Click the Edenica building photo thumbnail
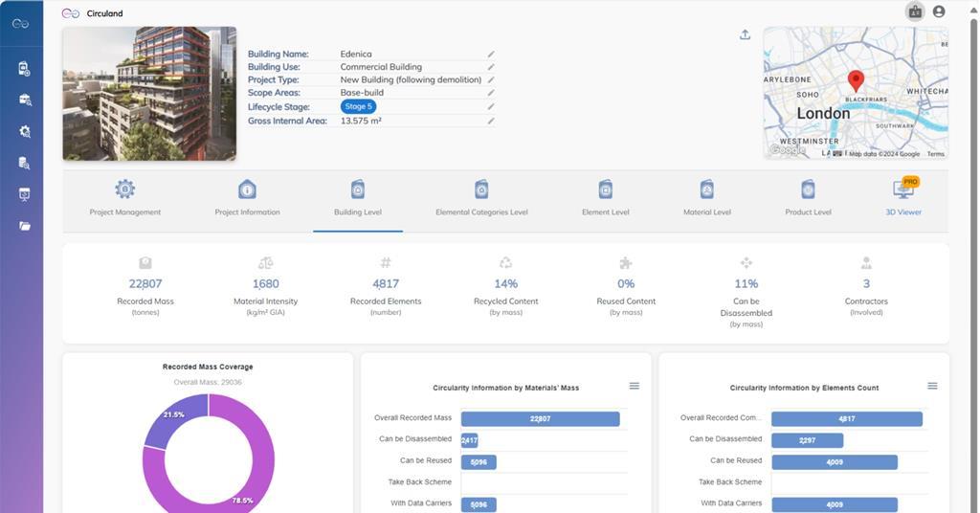 [149, 93]
